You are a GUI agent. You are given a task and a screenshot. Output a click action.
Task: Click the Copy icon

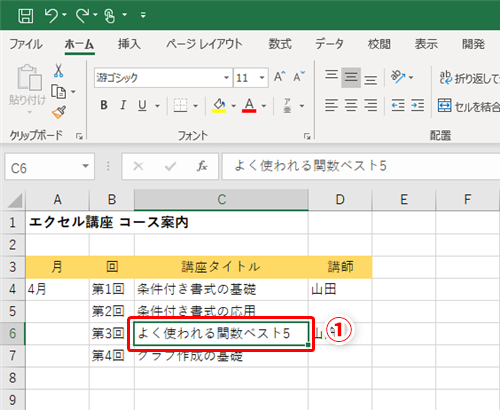pyautogui.click(x=59, y=91)
